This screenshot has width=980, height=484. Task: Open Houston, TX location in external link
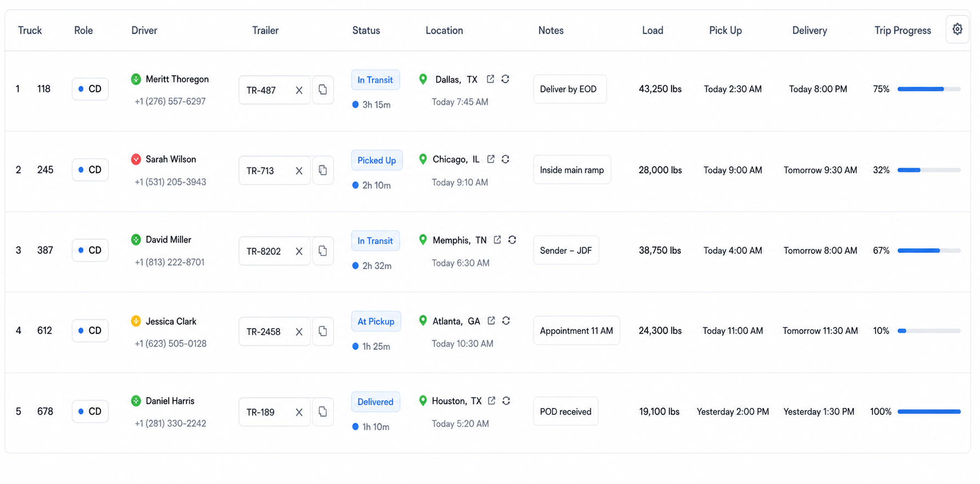(x=491, y=400)
